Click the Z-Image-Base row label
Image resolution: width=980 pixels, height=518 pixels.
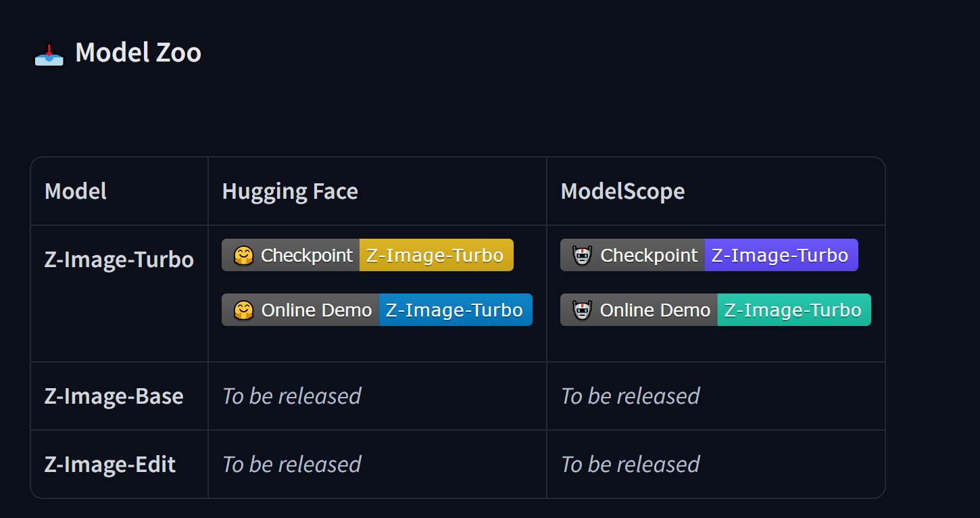click(114, 396)
